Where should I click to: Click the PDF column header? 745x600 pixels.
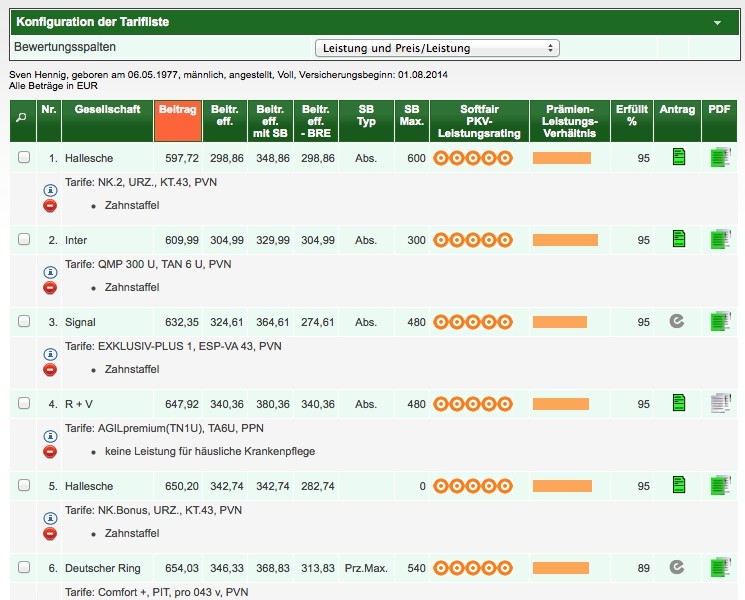point(719,121)
